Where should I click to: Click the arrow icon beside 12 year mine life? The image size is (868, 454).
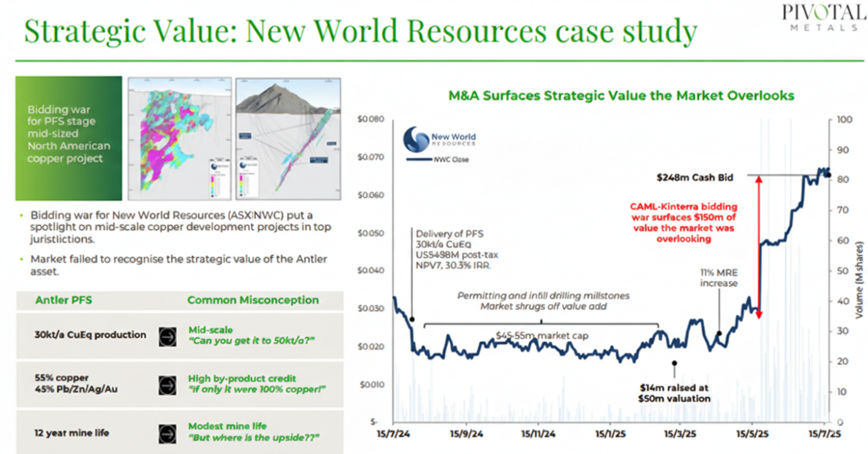point(167,433)
